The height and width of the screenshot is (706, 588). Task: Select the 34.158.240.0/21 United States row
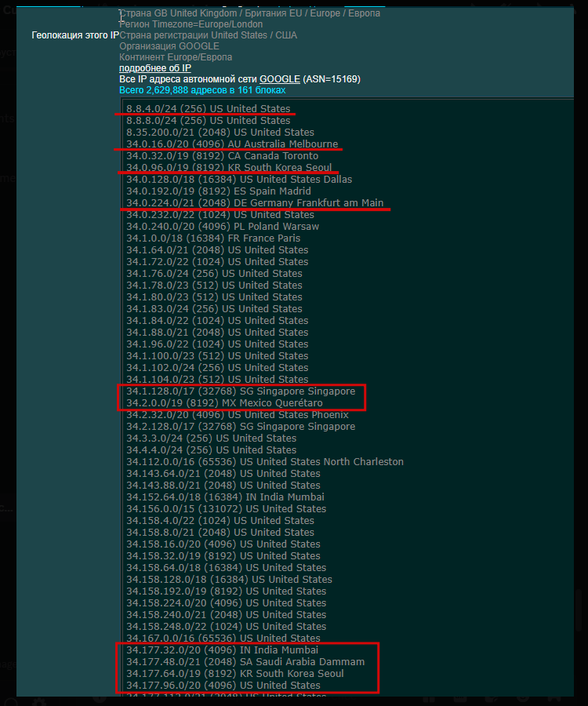click(x=227, y=614)
